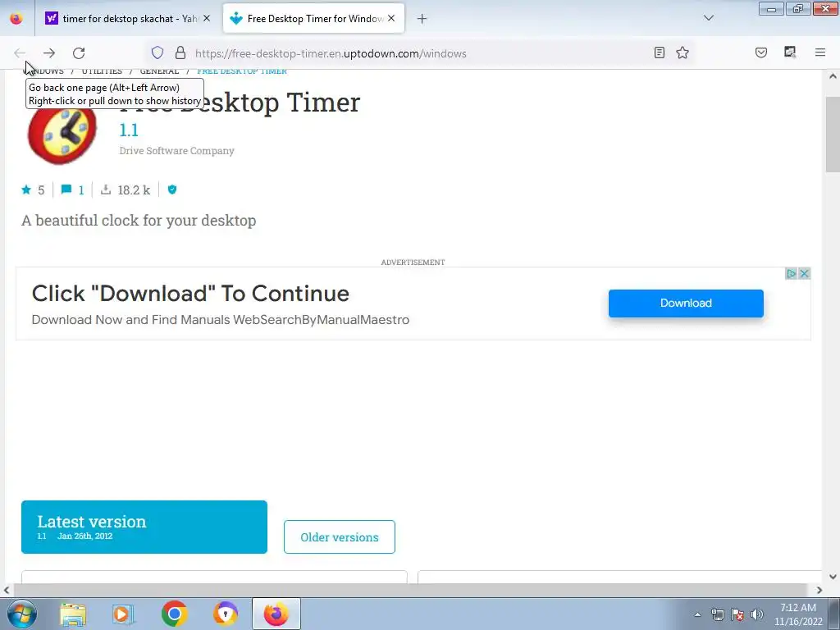Open the FREE DESKTOP TIMER breadcrumb link

242,72
